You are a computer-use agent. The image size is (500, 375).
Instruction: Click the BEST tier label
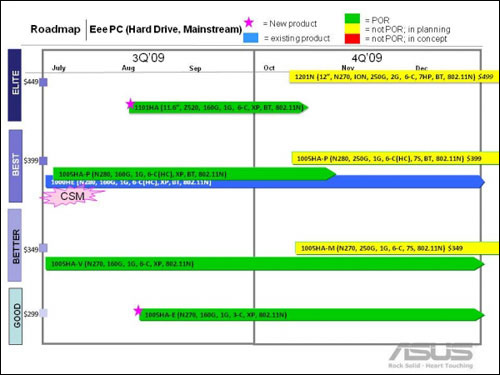coord(15,166)
